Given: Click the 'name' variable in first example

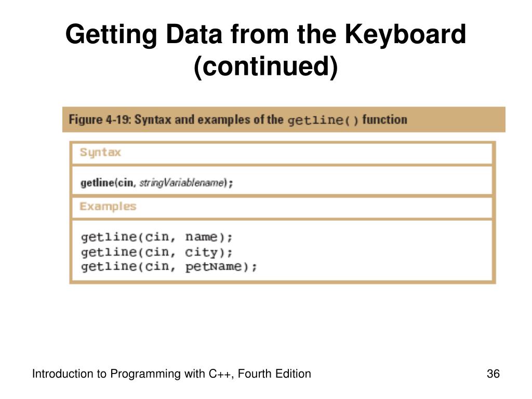Looking at the screenshot, I should click(201, 237).
